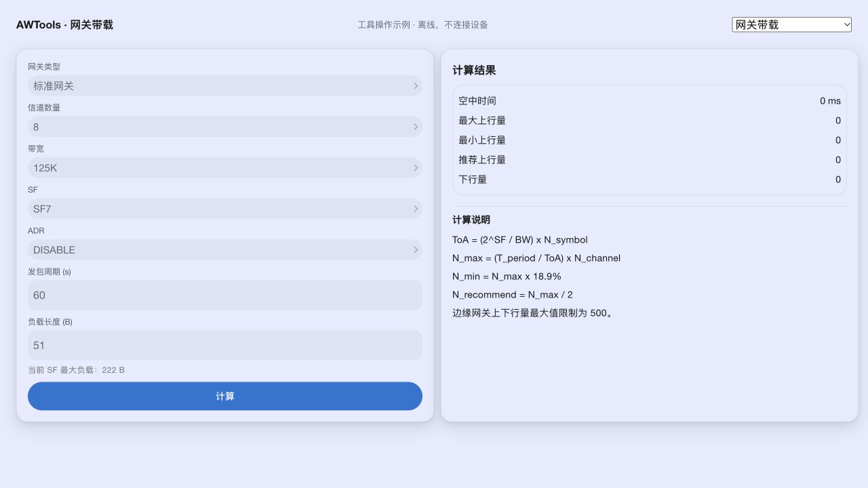The height and width of the screenshot is (488, 868).
Task: Open the 网关带载 tool selector dropdown
Action: pyautogui.click(x=791, y=24)
